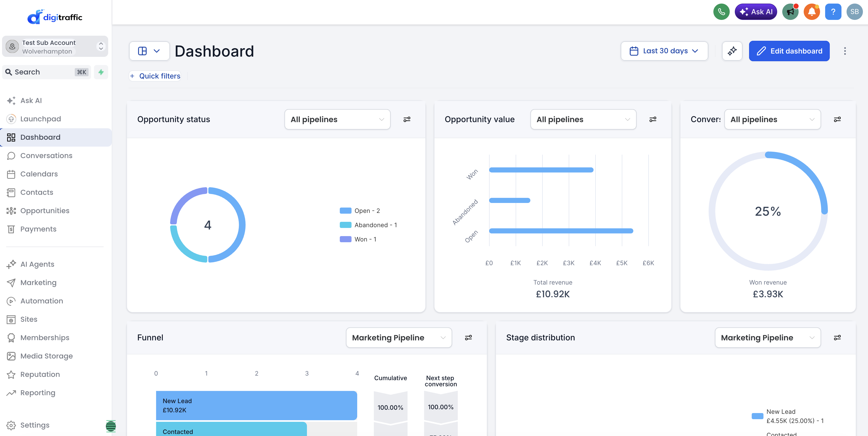Open Ask AI in the sidebar

[x=56, y=100]
